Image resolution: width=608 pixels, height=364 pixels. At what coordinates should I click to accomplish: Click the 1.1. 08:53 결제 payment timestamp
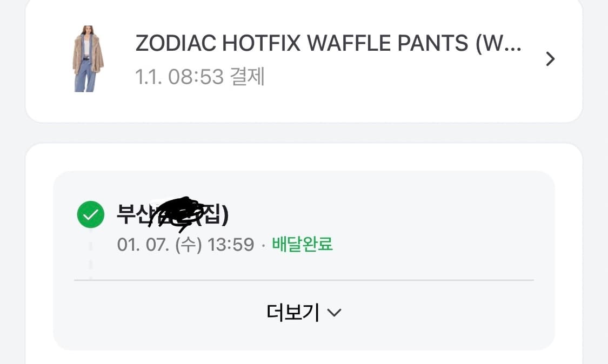[199, 78]
